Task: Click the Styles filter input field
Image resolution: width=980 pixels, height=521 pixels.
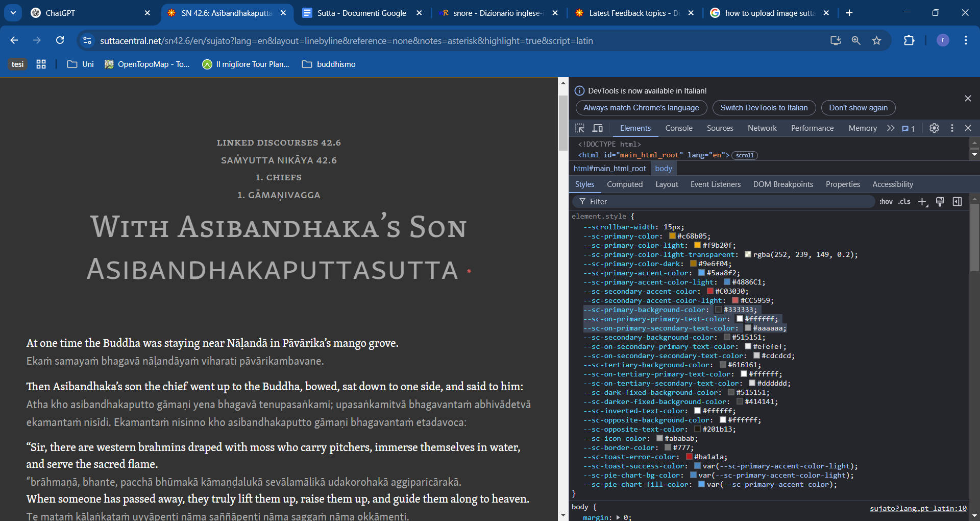Action: [x=723, y=202]
